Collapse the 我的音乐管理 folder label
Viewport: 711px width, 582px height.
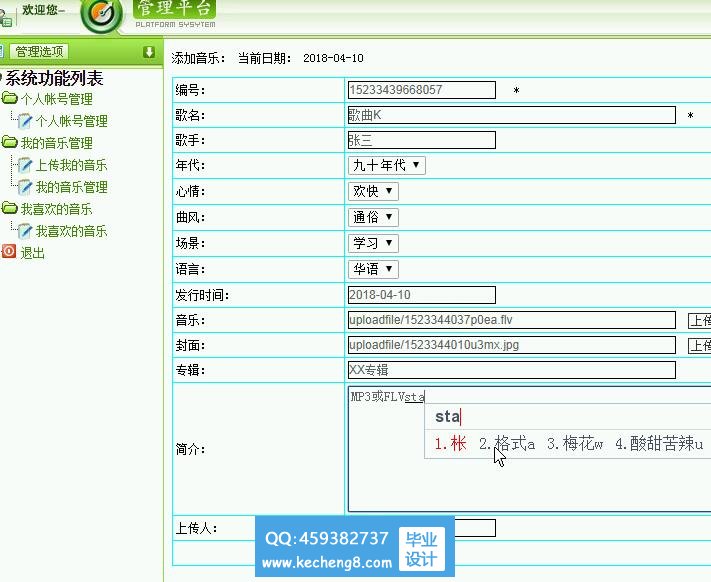[57, 143]
